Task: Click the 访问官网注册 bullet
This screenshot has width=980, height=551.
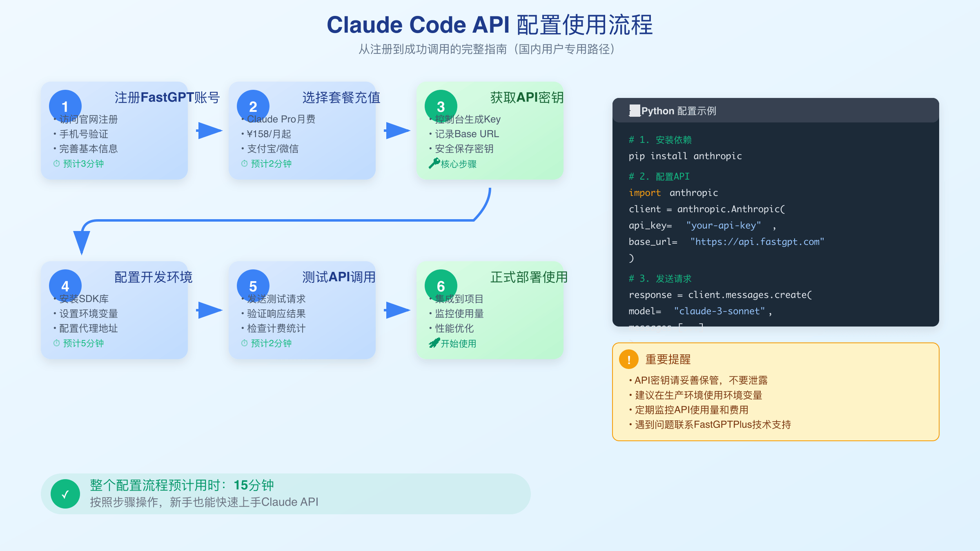Action: coord(85,119)
